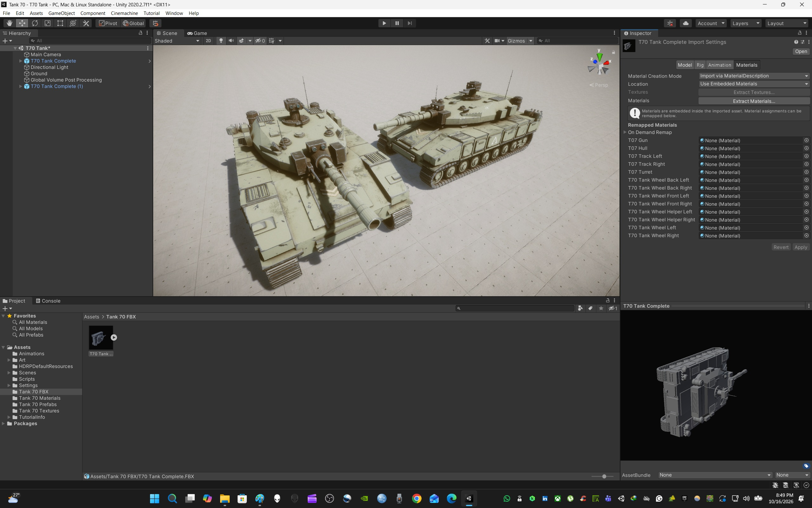
Task: Open Gizmos dropdown arrow
Action: point(531,41)
